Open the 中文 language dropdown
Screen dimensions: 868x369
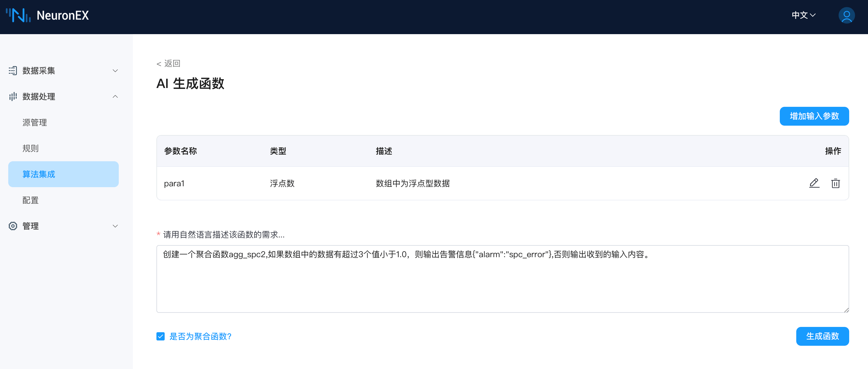click(803, 15)
